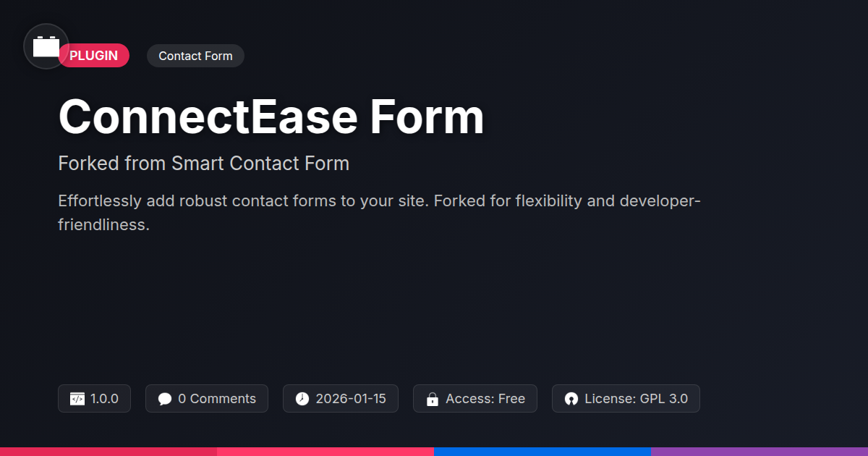Click the Forked from Smart Contact Form subtitle
The height and width of the screenshot is (456, 868).
tap(203, 164)
